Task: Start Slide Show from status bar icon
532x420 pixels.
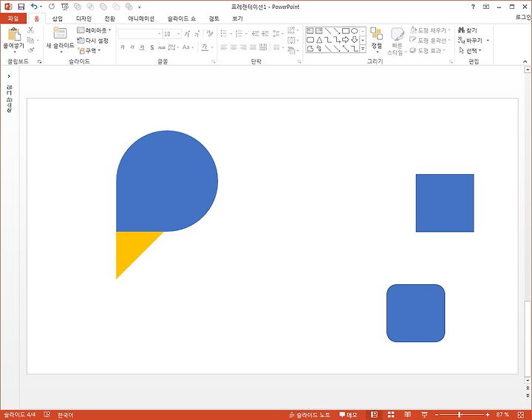Action: (x=424, y=415)
